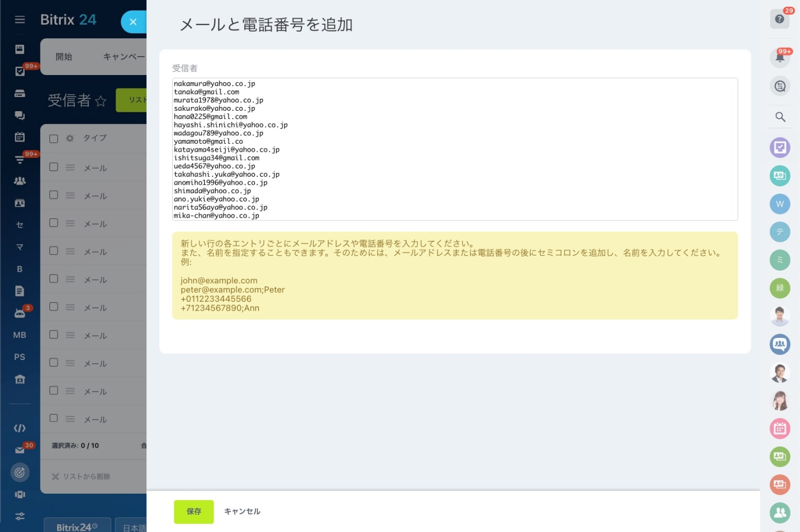Open the テ avatar in right panel
The width and height of the screenshot is (800, 532).
(x=780, y=232)
